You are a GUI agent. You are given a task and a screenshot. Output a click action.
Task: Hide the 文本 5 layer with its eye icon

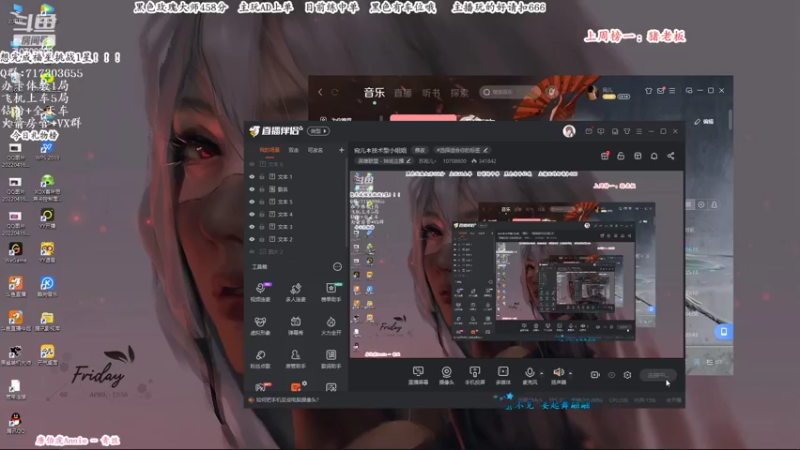tap(252, 202)
